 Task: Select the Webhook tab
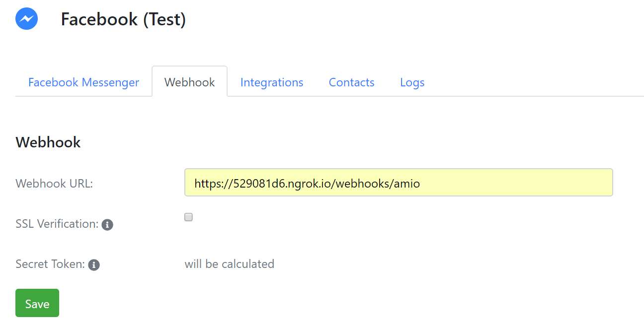(x=190, y=82)
